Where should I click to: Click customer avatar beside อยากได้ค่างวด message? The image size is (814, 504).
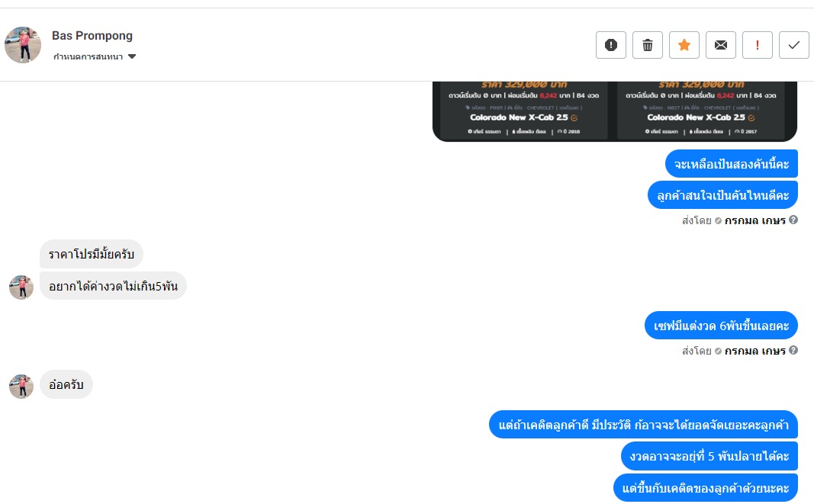(21, 287)
